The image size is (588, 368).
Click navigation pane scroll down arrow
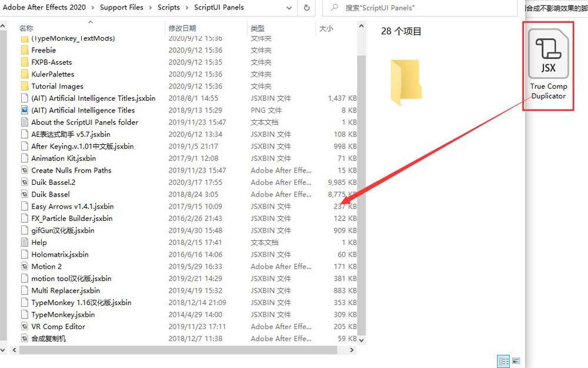point(2,350)
